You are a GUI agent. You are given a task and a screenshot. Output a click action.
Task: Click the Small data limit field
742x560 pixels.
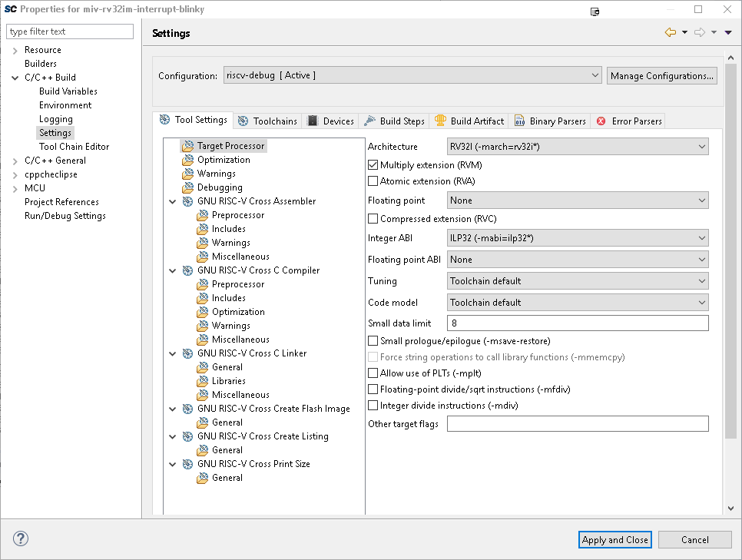pos(578,323)
